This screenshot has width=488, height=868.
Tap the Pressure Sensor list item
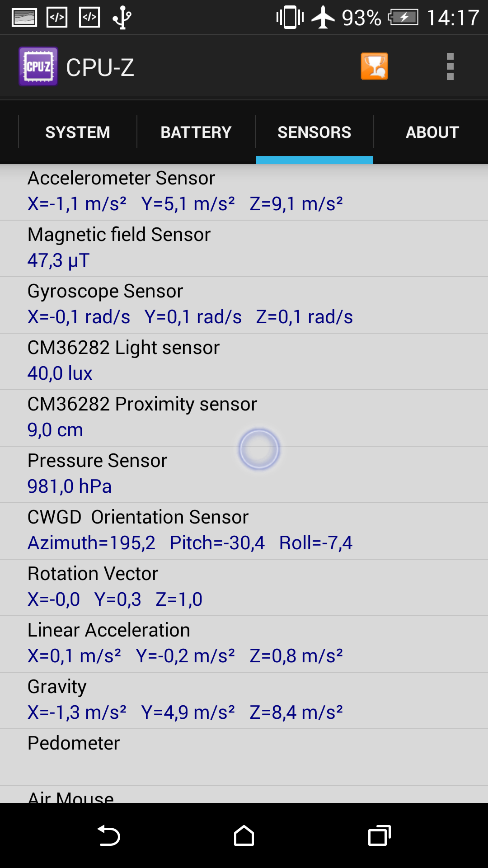(x=244, y=475)
